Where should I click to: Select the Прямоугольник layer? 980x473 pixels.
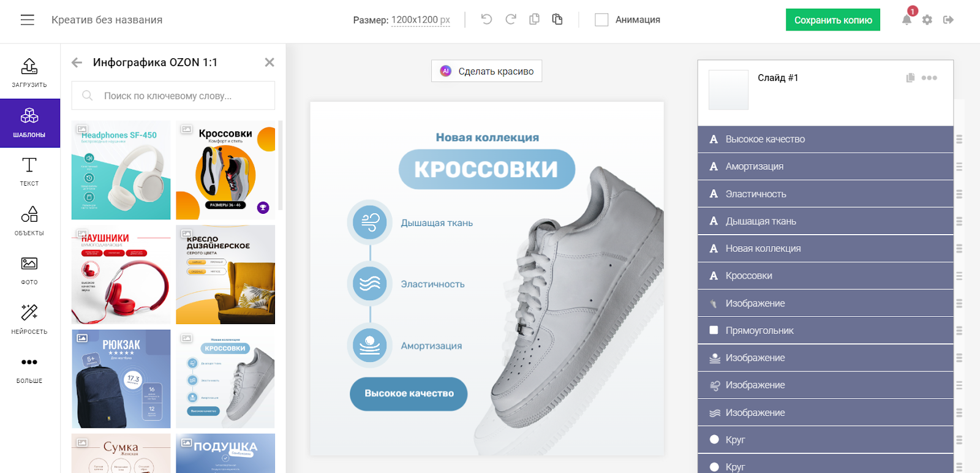tap(826, 331)
